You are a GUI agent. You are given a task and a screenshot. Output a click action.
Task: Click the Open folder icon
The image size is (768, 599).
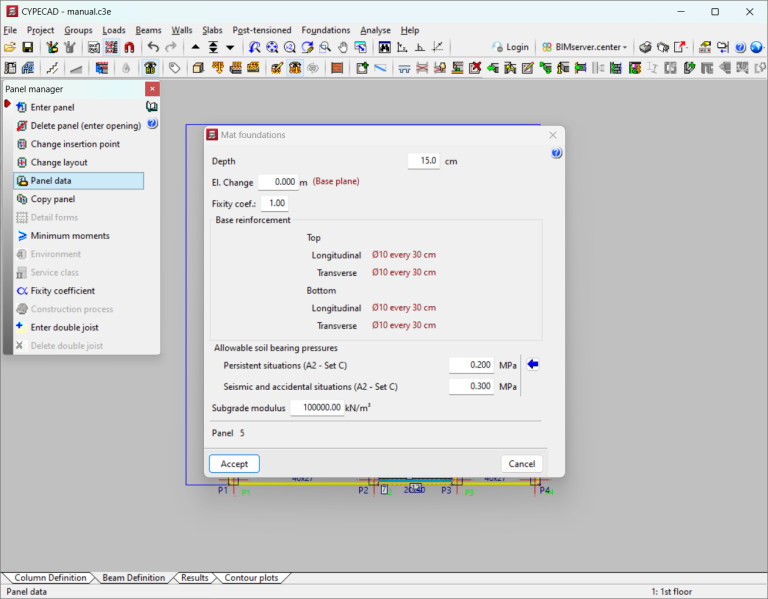click(x=9, y=47)
